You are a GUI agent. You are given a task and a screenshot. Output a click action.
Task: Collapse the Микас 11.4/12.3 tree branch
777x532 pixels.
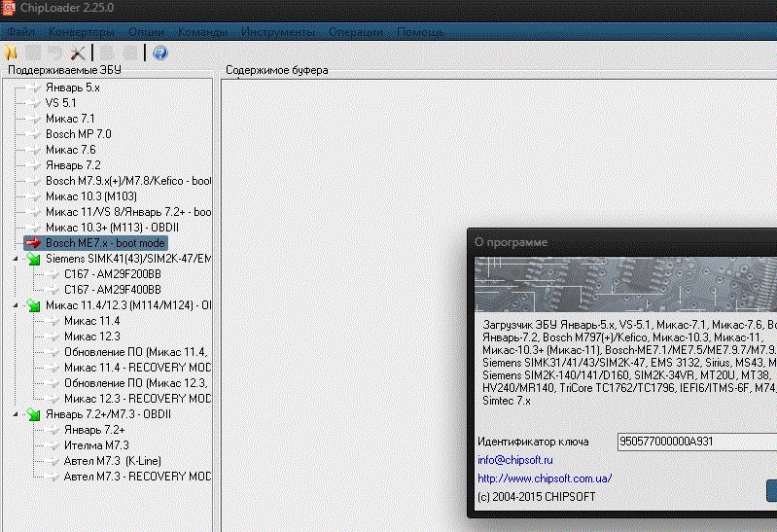click(16, 305)
